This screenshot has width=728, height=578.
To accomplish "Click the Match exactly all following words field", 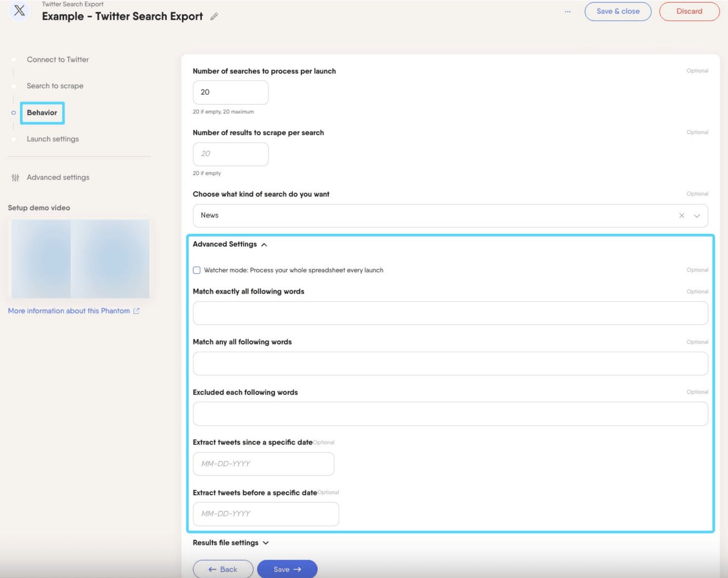I will pyautogui.click(x=450, y=313).
